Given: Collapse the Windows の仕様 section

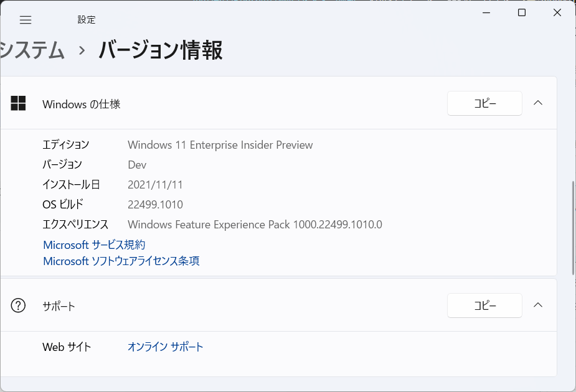Looking at the screenshot, I should [538, 103].
